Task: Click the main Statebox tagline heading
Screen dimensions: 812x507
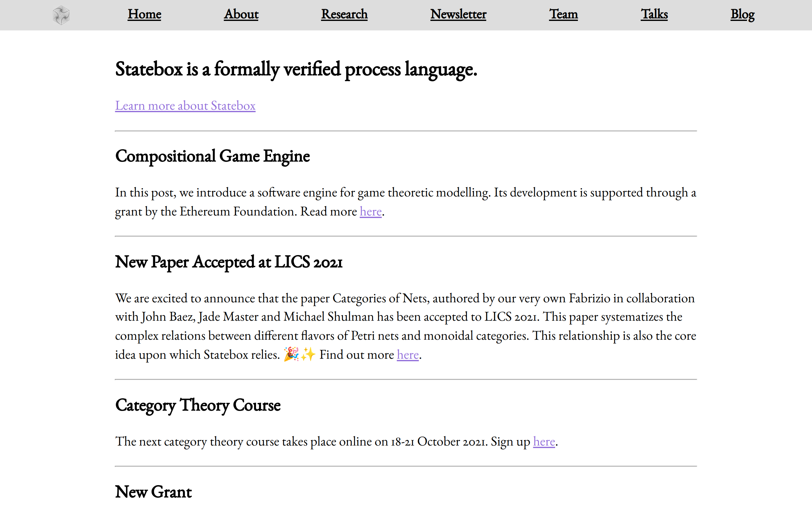Action: pyautogui.click(x=296, y=69)
